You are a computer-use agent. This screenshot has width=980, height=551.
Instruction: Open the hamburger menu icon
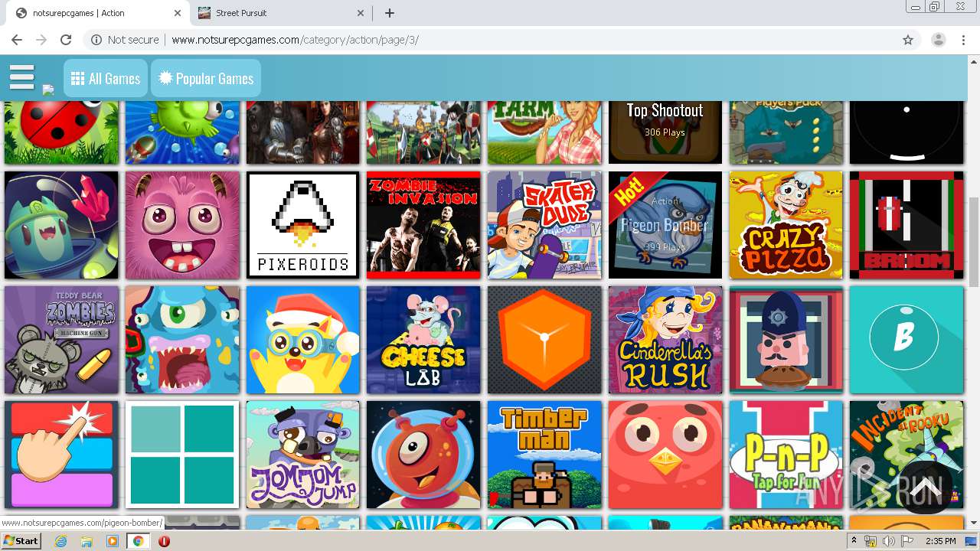coord(21,77)
